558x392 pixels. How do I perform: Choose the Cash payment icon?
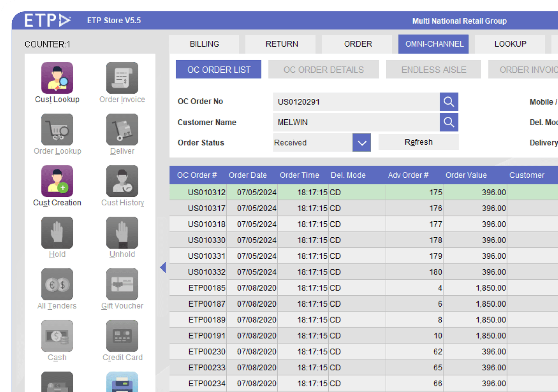coord(57,336)
